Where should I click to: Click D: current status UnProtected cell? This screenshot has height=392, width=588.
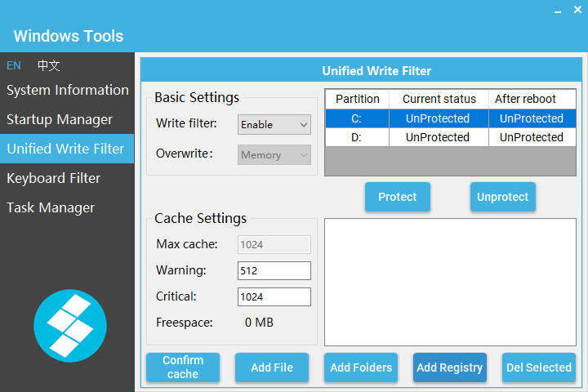(x=439, y=137)
